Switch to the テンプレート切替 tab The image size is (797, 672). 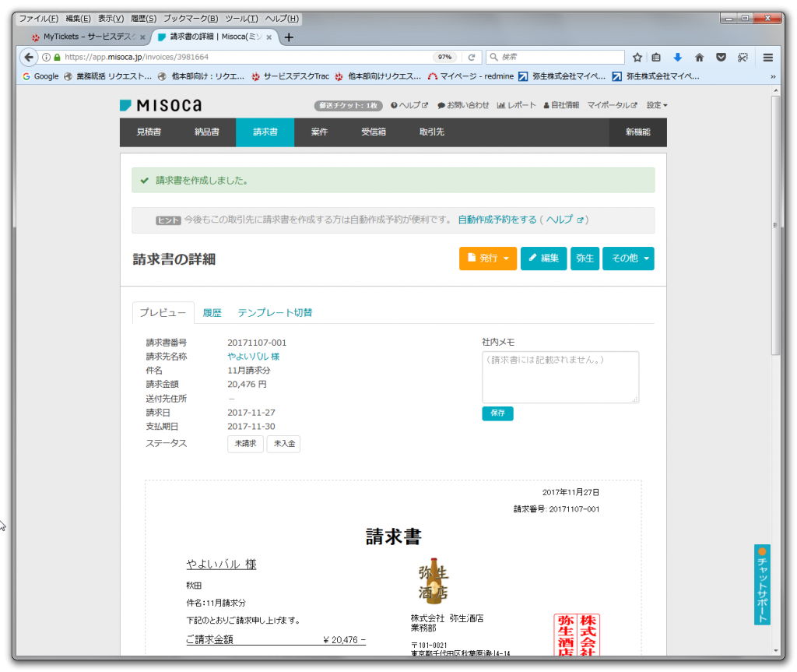click(275, 313)
